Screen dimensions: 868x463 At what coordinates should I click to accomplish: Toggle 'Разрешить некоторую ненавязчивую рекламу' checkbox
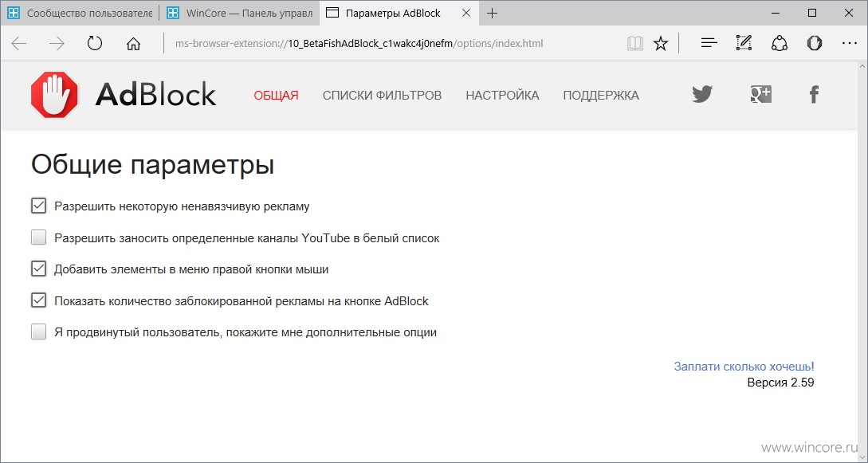coord(38,206)
